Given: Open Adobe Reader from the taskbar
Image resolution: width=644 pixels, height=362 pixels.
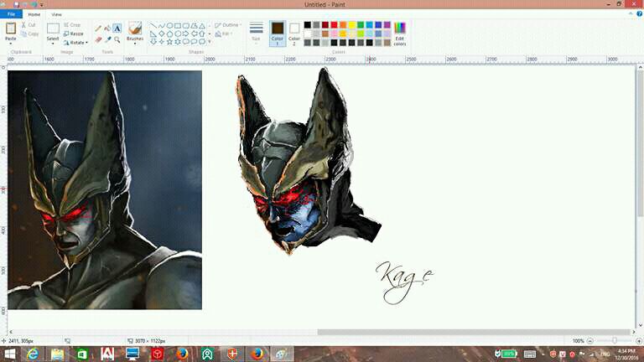Looking at the screenshot, I should click(107, 354).
